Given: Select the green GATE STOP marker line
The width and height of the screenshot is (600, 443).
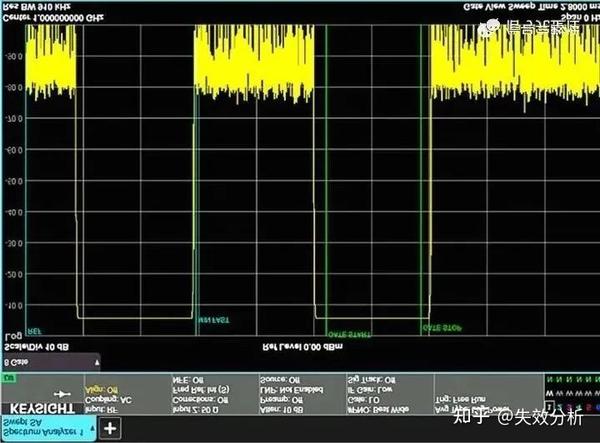Looking at the screenshot, I should click(421, 180).
